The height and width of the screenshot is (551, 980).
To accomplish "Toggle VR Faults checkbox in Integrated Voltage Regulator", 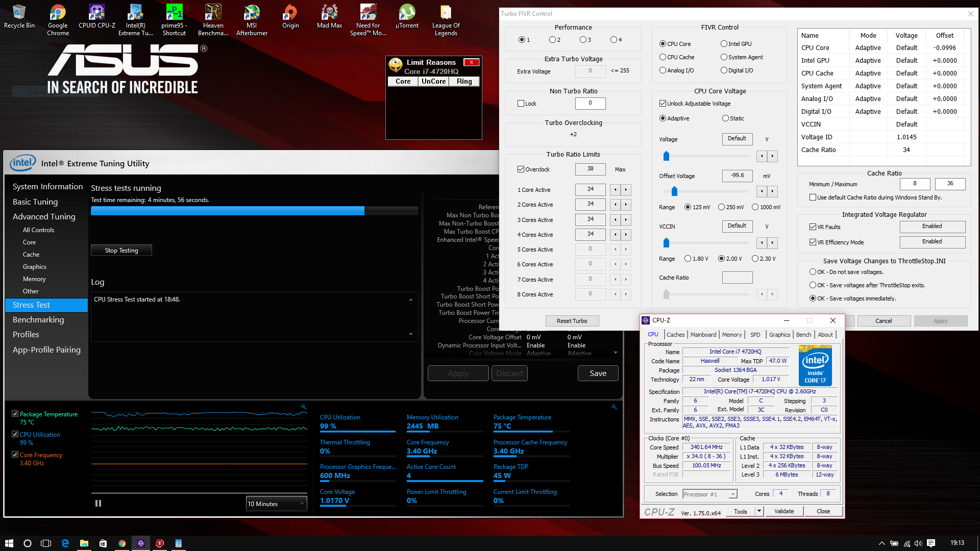I will 813,226.
